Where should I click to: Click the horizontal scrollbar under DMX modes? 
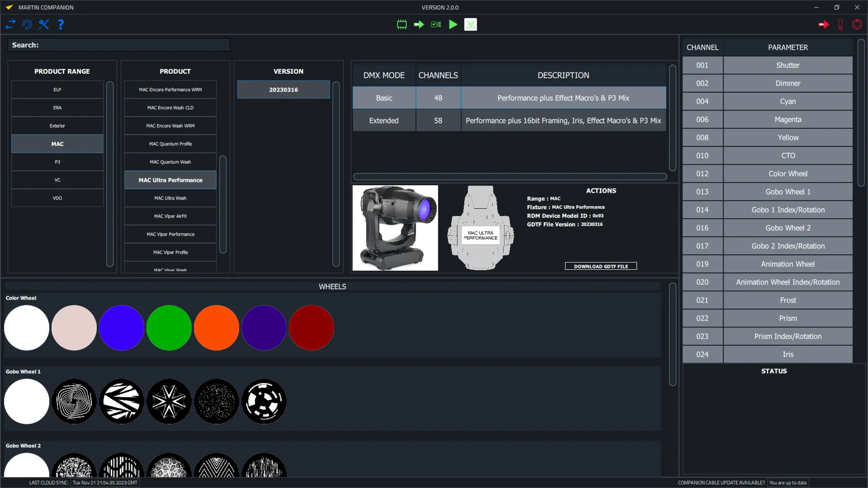click(510, 177)
